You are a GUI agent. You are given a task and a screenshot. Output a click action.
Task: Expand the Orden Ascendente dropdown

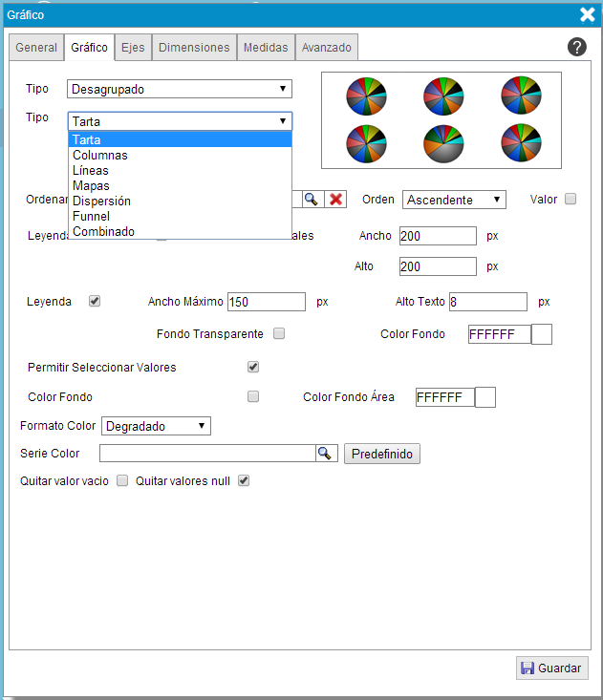click(x=454, y=200)
